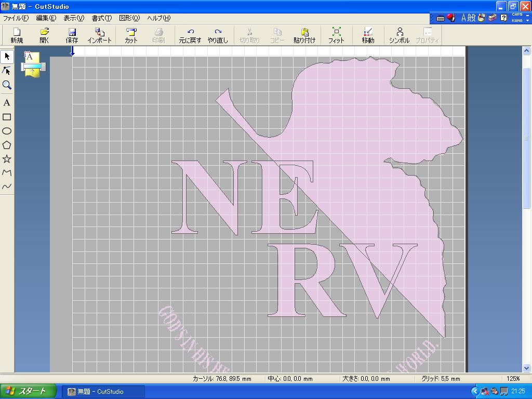The width and height of the screenshot is (532, 399).
Task: Click the blue origin arrow marker on the ruler
Action: [x=72, y=51]
